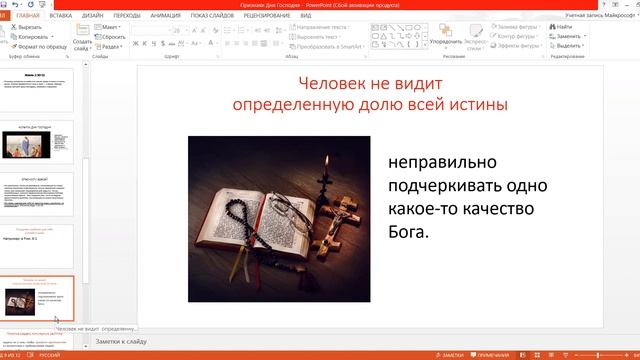The image size is (640, 360).
Task: Open the ВИД ribbon tab
Action: [x=306, y=16]
